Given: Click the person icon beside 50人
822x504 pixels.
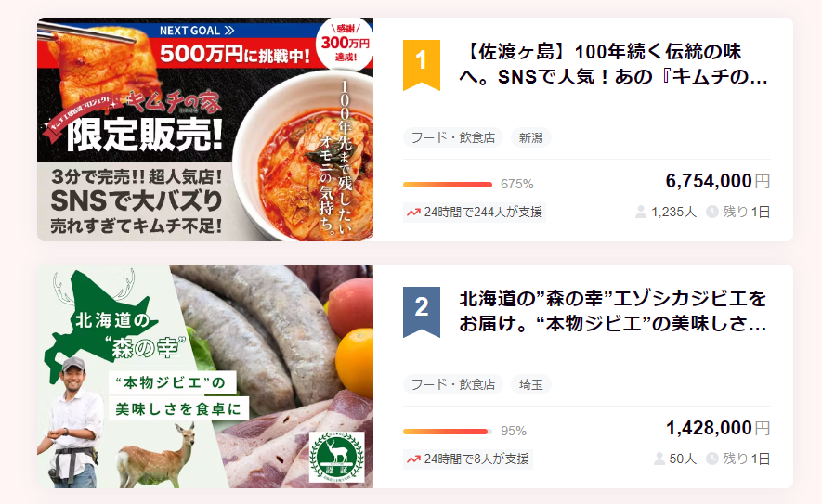Looking at the screenshot, I should pyautogui.click(x=659, y=459).
